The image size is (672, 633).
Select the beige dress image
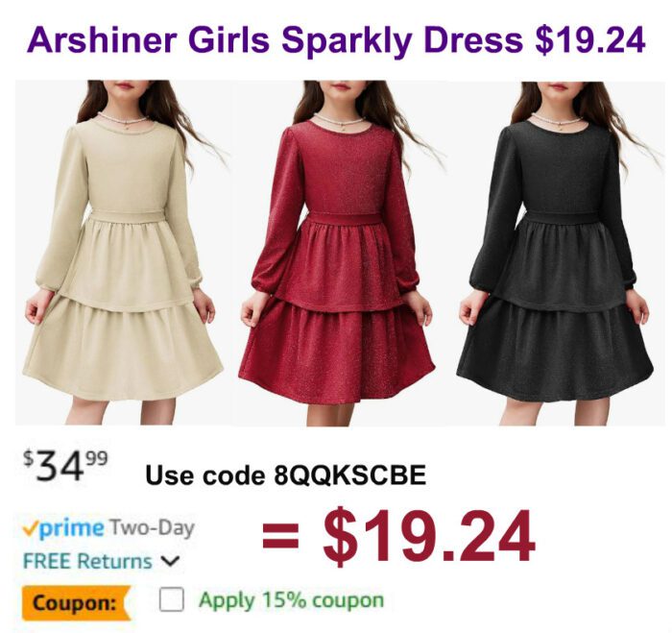pos(124,253)
